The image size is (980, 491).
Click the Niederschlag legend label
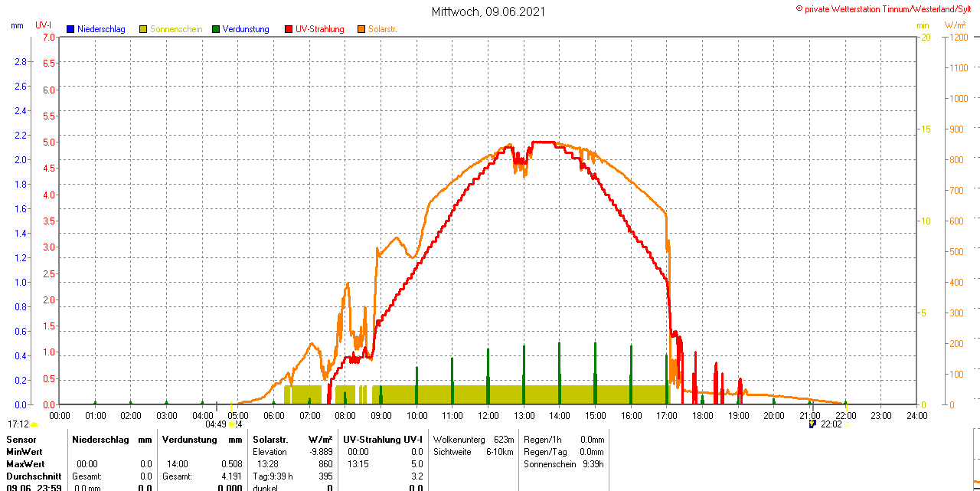pyautogui.click(x=101, y=29)
